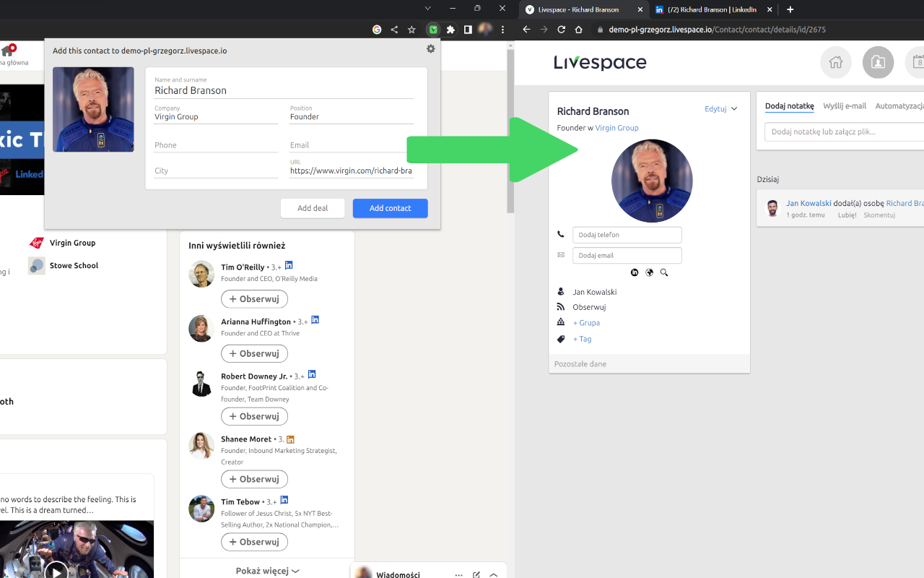Expand the Edytuj dropdown arrow
Image resolution: width=924 pixels, height=578 pixels.
pos(734,109)
